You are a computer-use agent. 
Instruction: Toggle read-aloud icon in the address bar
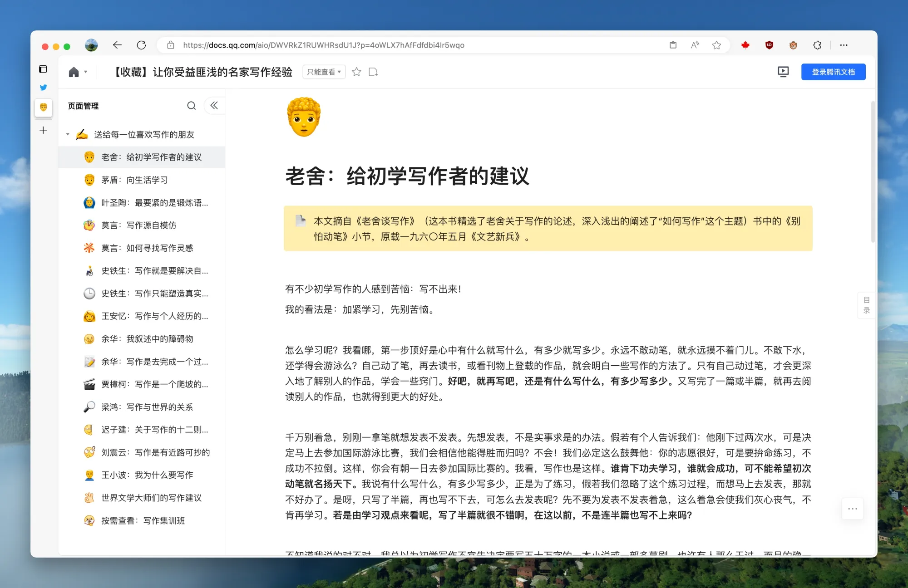click(x=695, y=45)
